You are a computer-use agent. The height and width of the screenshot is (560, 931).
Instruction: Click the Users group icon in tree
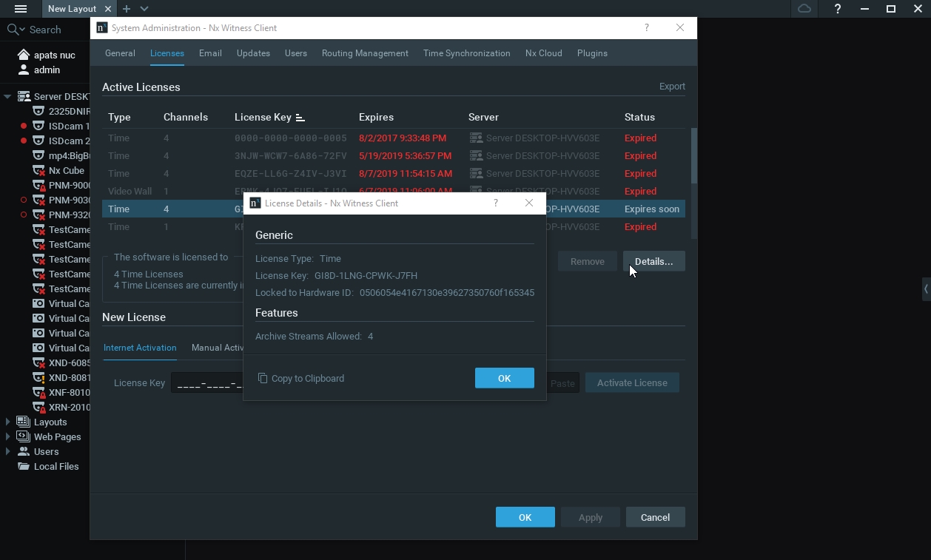pos(24,451)
